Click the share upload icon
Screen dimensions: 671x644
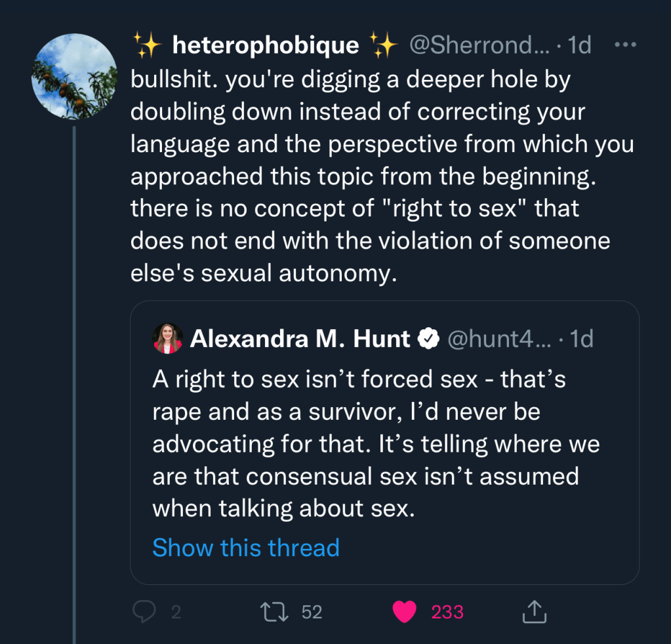click(534, 612)
